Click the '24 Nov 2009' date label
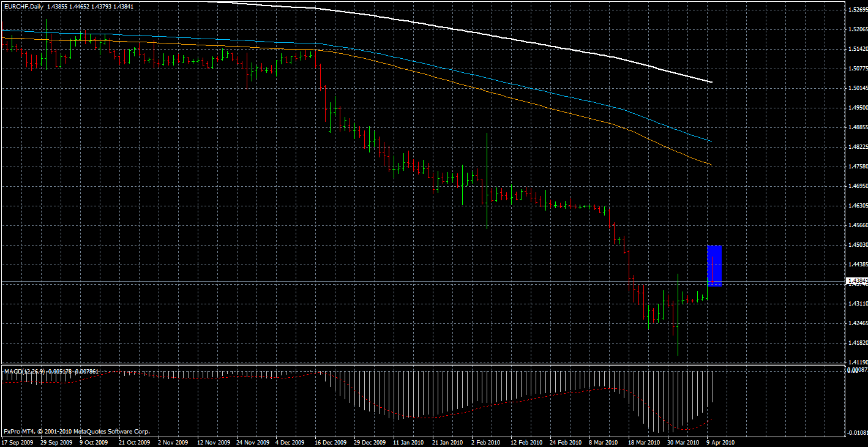Image resolution: width=868 pixels, height=447 pixels. 253,442
